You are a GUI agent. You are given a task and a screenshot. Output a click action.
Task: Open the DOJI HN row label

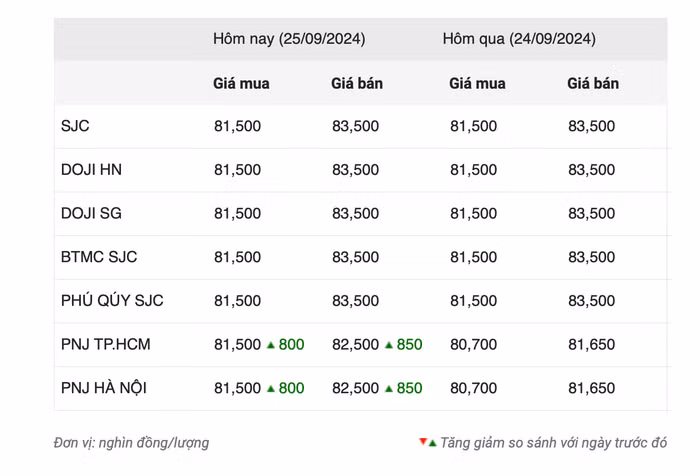click(x=91, y=170)
